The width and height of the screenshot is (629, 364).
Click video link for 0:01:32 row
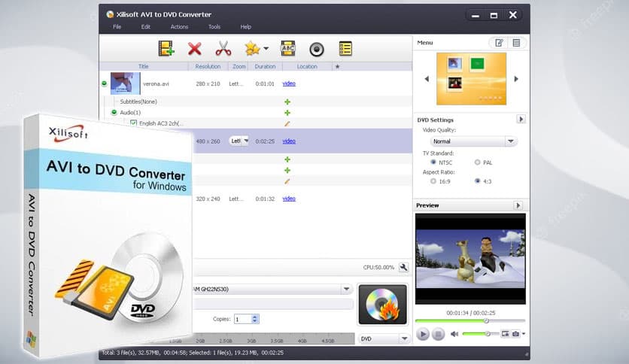pyautogui.click(x=289, y=199)
